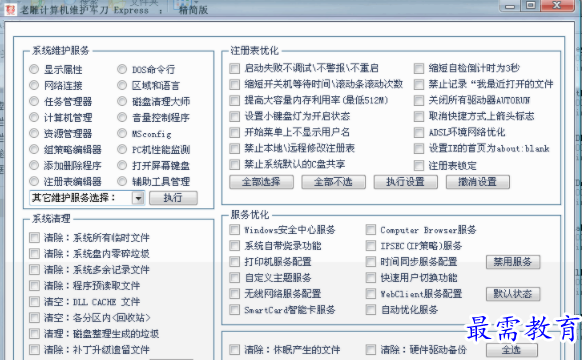The image size is (588, 360).
Task: Enable 清除：系统多余记录文件
Action: click(34, 270)
